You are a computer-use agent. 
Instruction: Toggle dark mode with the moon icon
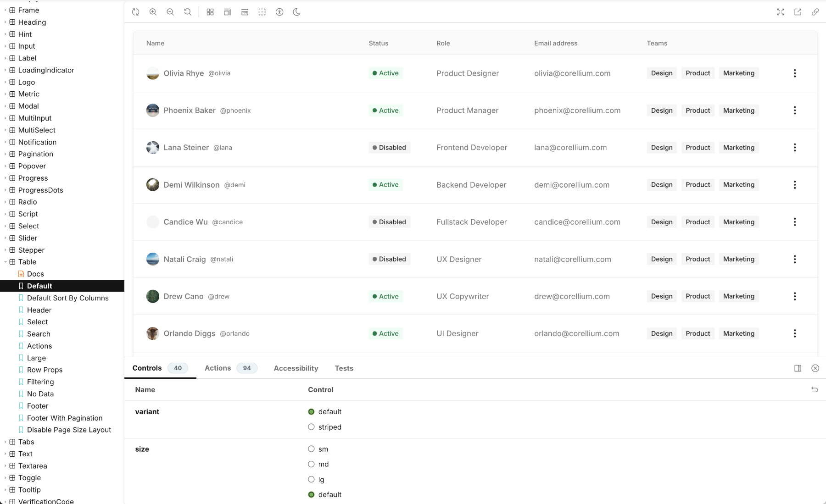(x=296, y=12)
